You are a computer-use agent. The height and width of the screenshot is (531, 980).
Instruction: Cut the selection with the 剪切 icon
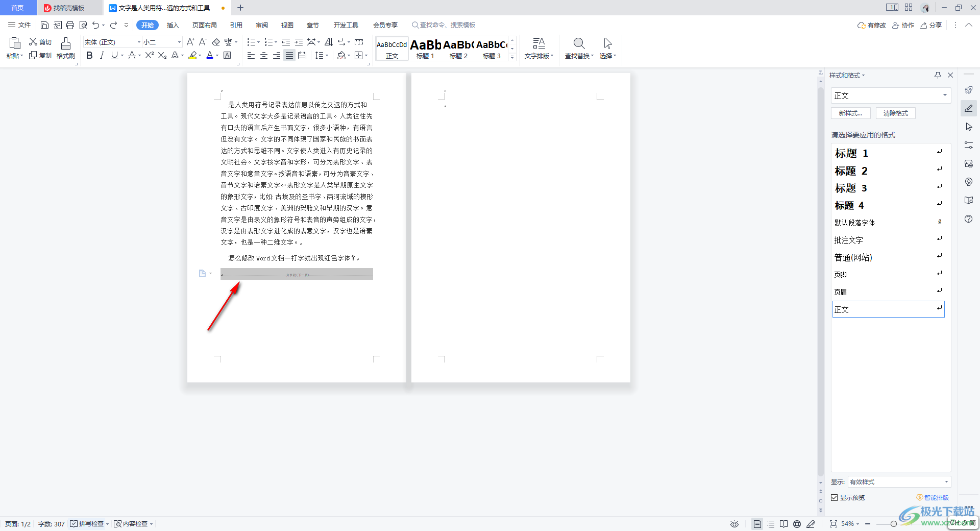[x=40, y=42]
